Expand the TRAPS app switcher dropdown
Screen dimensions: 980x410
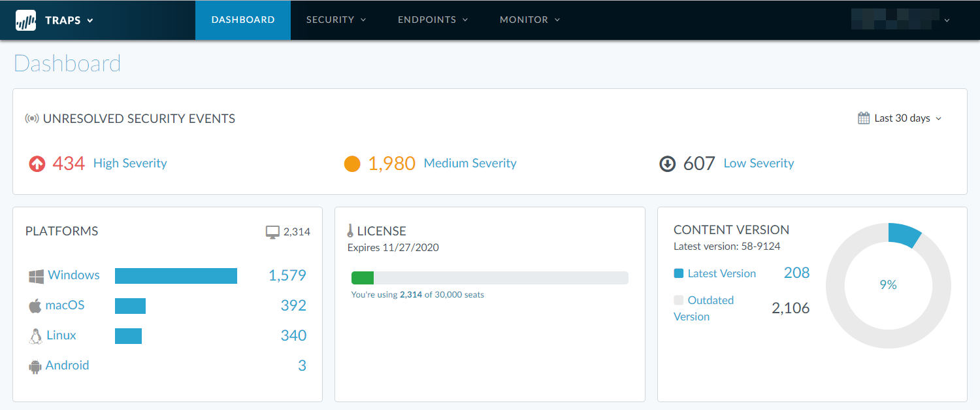click(x=90, y=20)
